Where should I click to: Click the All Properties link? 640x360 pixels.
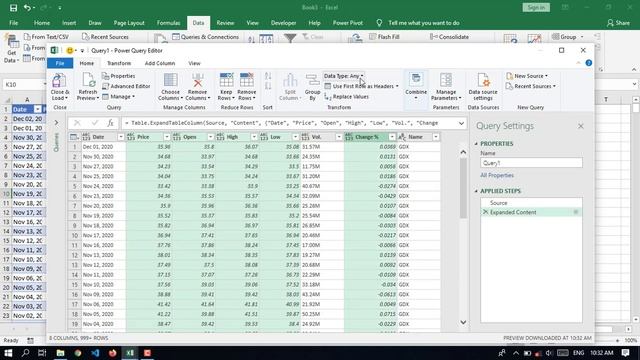pos(497,175)
